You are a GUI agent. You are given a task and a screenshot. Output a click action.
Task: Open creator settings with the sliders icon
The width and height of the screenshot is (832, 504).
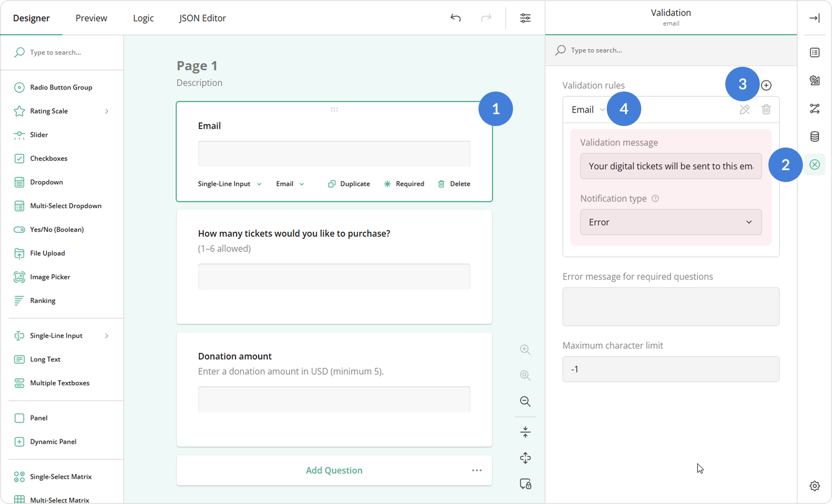[x=525, y=18]
